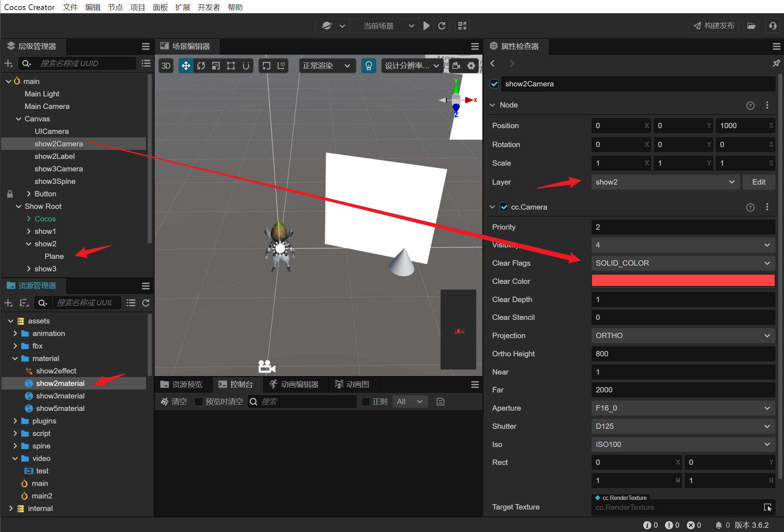
Task: Add a node with hierarchy plus icon
Action: click(8, 64)
